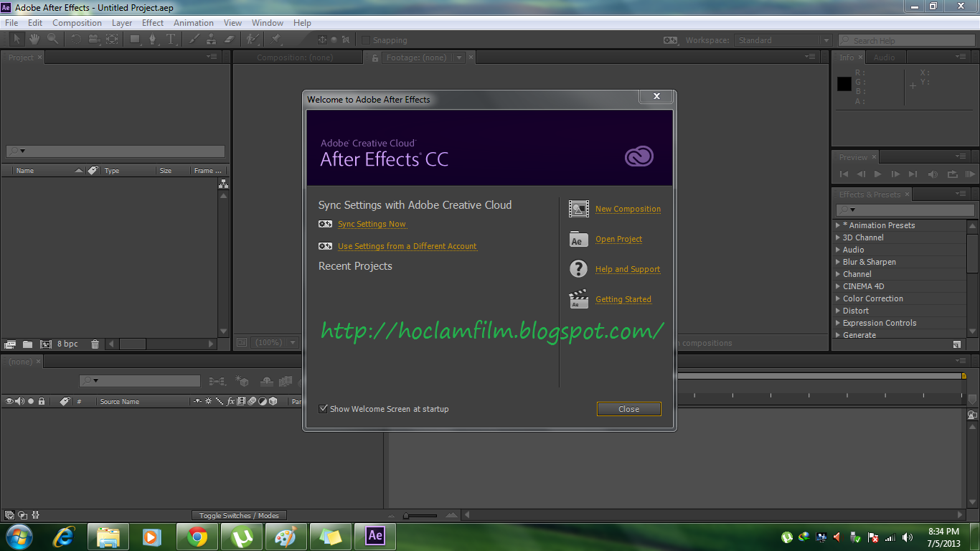Screen dimensions: 980x551
Task: Close the welcome dialog with Close button
Action: click(x=628, y=409)
